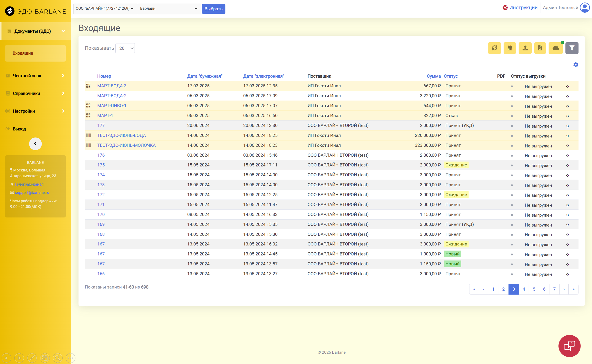
Task: Open table column settings gear icon
Action: tap(575, 65)
